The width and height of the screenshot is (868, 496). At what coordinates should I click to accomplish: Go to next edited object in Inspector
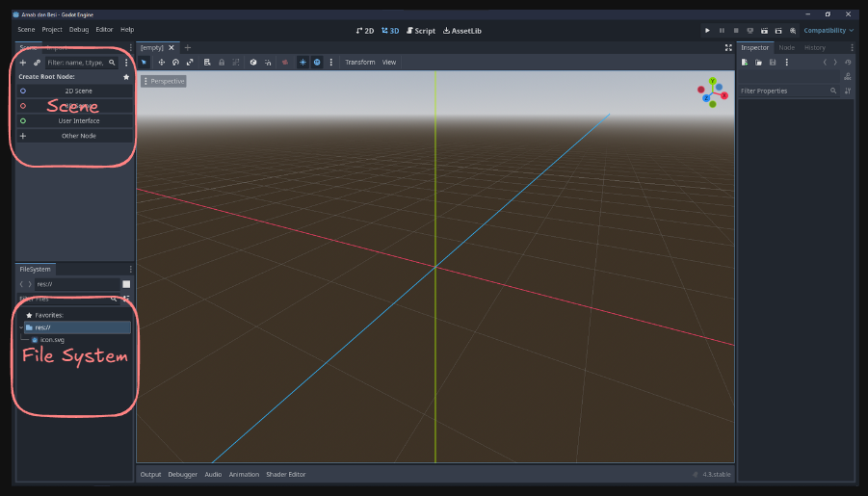tap(835, 63)
